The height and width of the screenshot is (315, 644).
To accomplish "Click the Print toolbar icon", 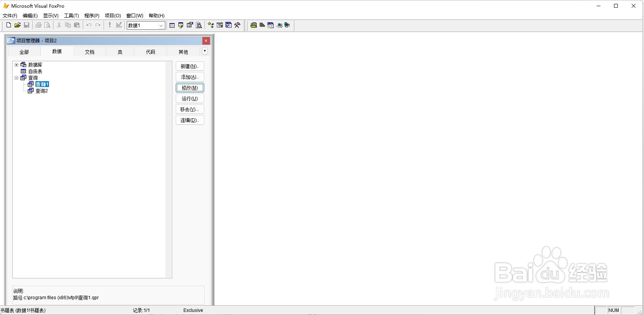I will pyautogui.click(x=39, y=25).
